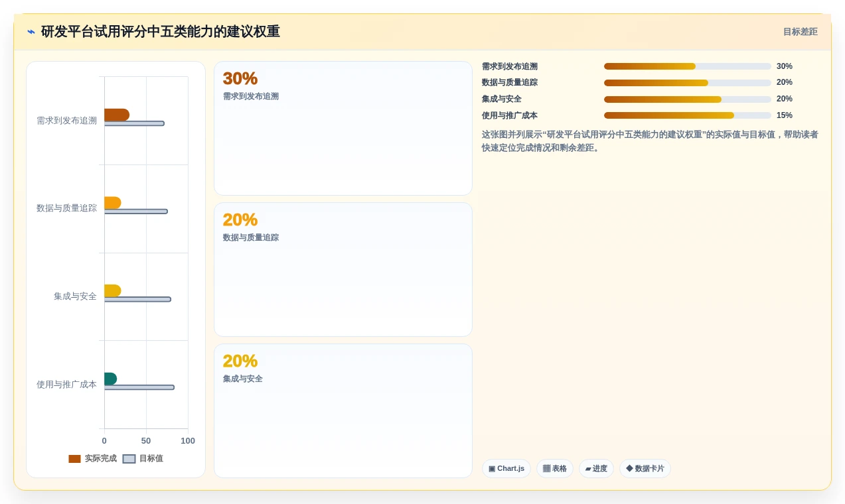Click the 数据与质量追踪 chart axis label
Screen dimensions: 845x504
click(x=66, y=208)
